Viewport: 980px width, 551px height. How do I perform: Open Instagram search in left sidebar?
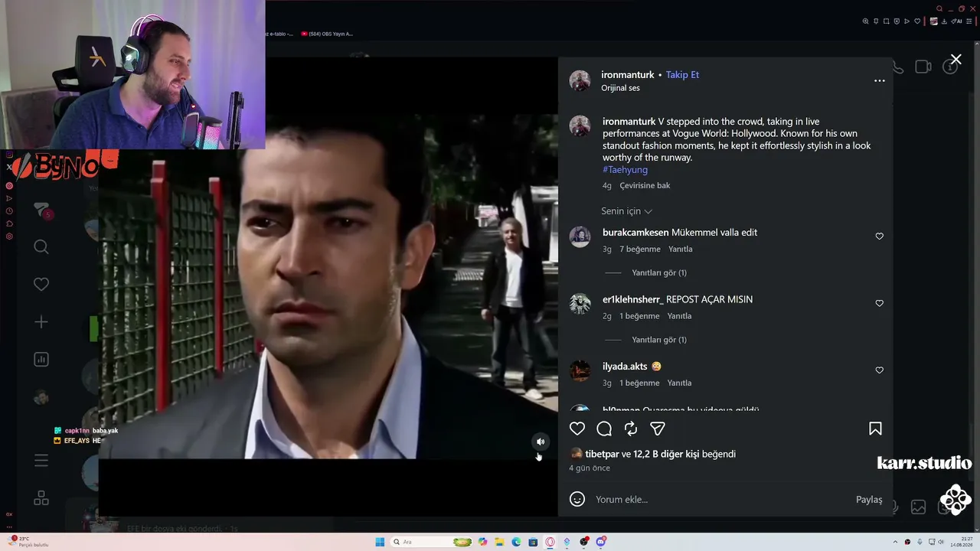[41, 246]
